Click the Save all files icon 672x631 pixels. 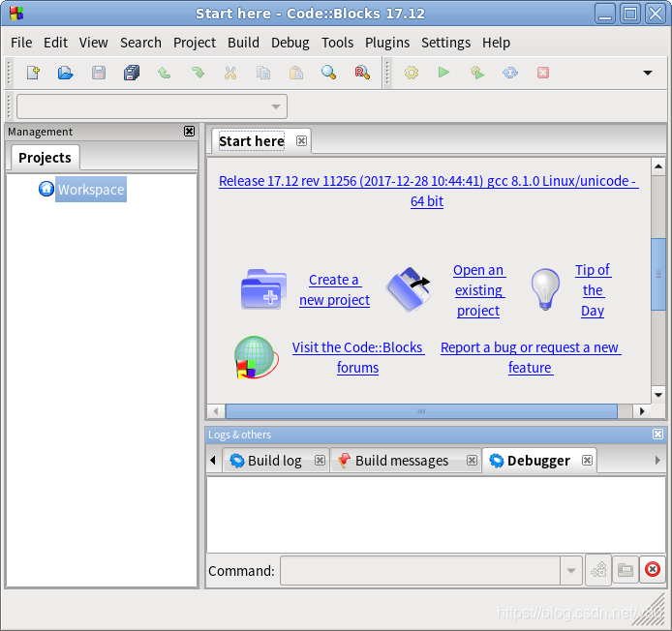pos(132,73)
